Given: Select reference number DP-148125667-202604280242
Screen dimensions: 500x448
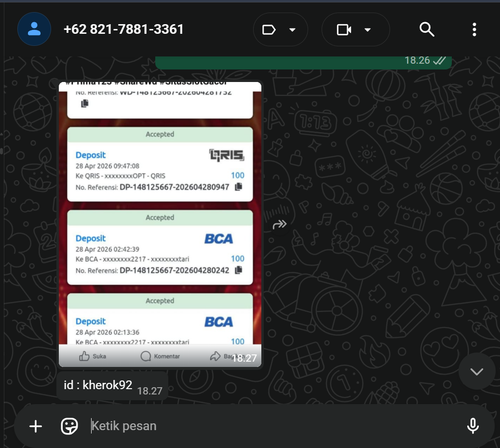Looking at the screenshot, I should pos(174,270).
